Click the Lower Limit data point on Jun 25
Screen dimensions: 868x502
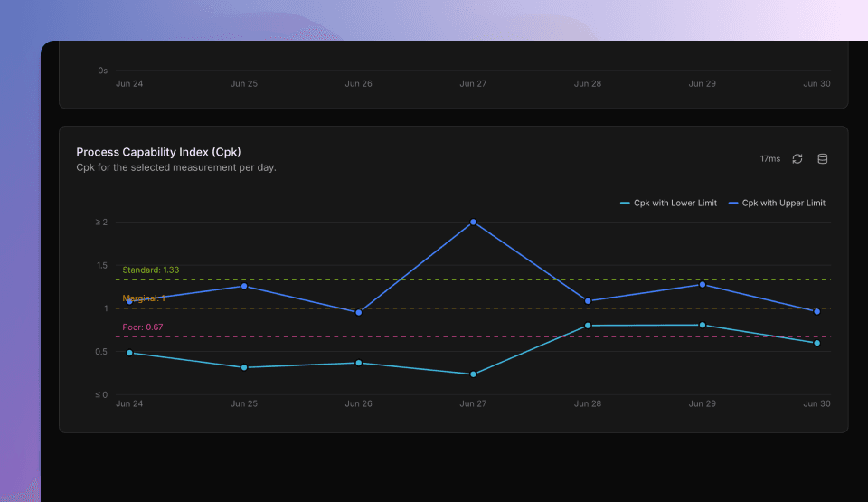[244, 367]
